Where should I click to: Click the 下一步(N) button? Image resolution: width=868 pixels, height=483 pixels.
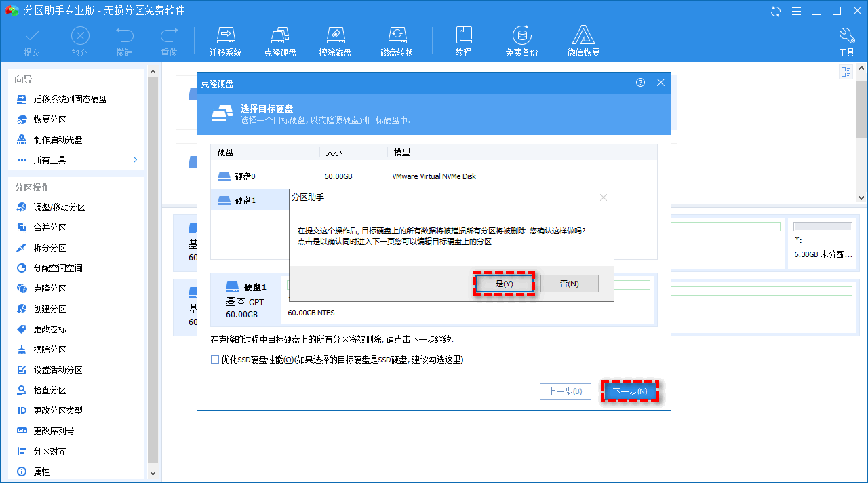[x=629, y=391]
